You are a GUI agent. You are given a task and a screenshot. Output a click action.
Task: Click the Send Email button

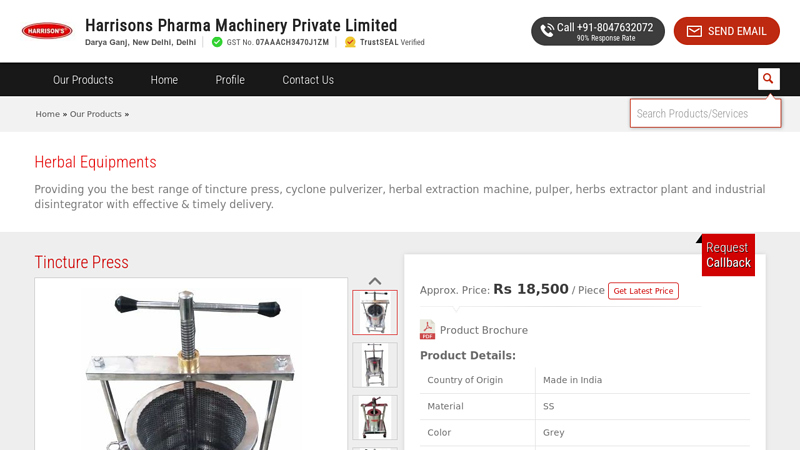[x=726, y=31]
